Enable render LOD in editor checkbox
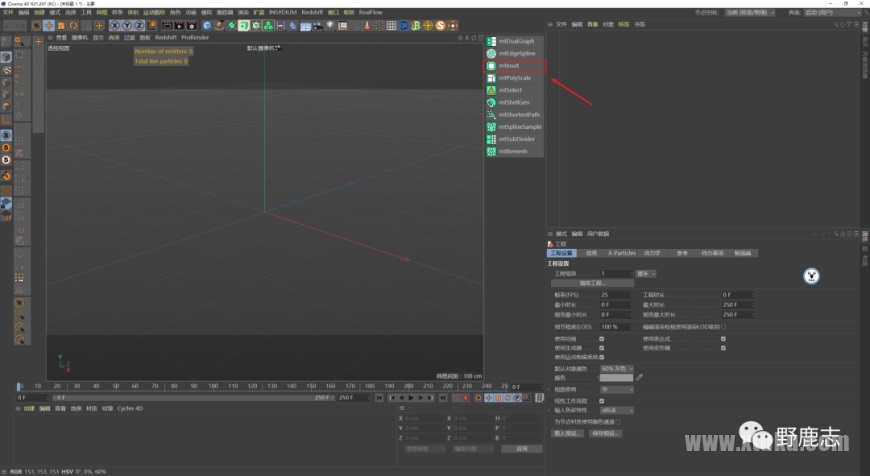The width and height of the screenshot is (870, 476). click(724, 327)
